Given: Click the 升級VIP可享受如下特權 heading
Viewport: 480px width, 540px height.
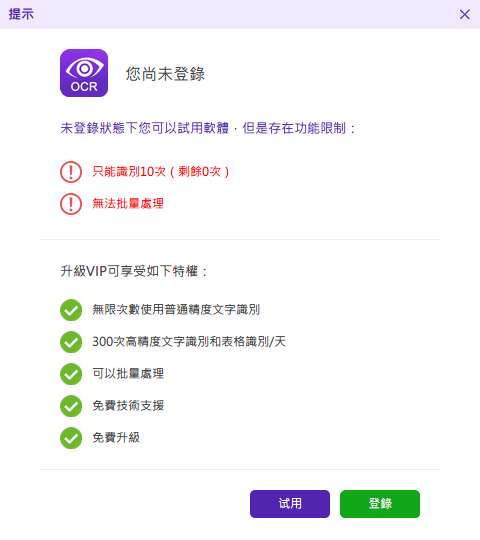Looking at the screenshot, I should tap(134, 271).
